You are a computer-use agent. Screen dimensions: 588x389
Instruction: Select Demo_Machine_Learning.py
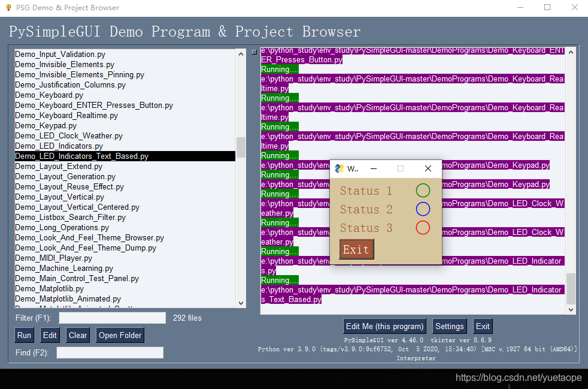(x=125, y=268)
